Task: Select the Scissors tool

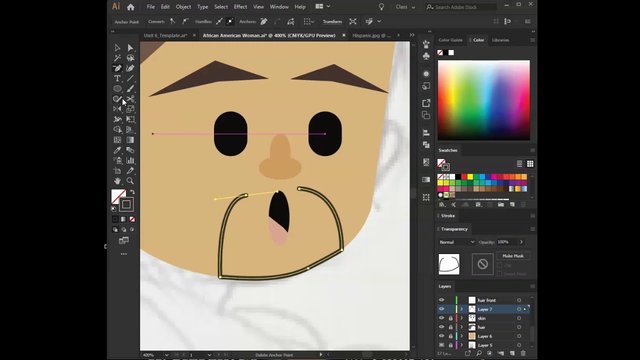Action: tap(130, 99)
